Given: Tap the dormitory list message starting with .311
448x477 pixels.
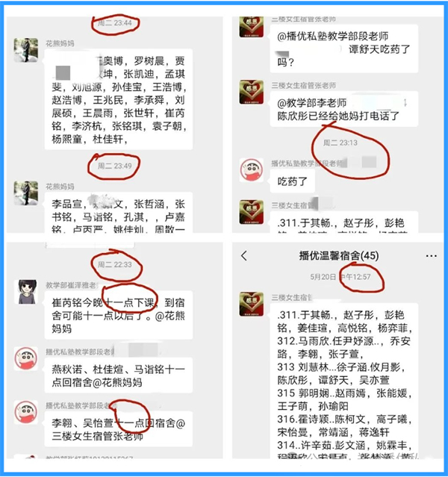Looking at the screenshot, I should click(x=344, y=381).
